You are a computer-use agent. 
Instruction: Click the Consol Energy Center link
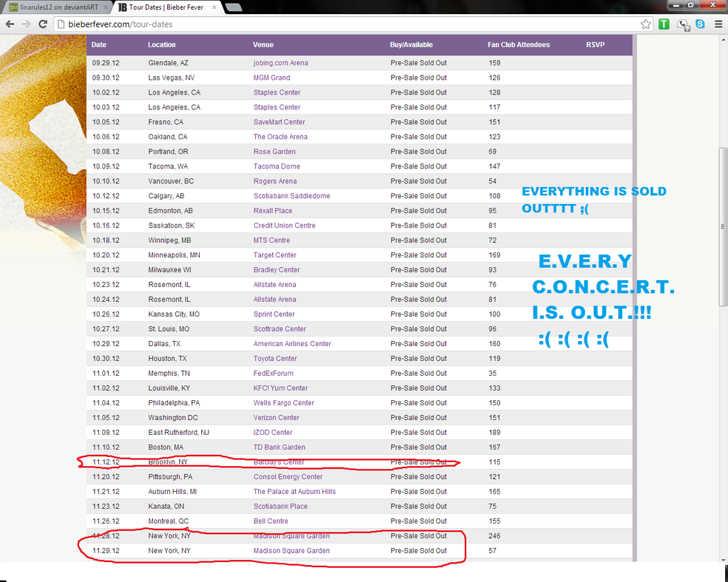[x=288, y=477]
